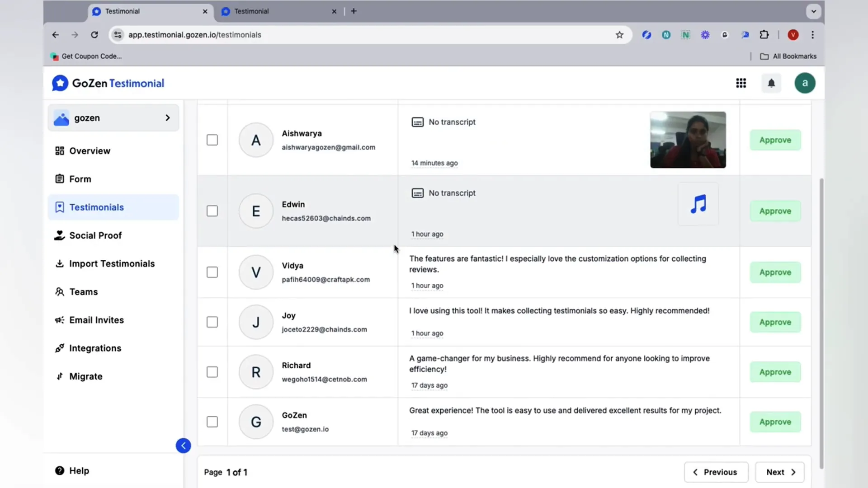Open All Bookmarks folder
This screenshot has width=868, height=488.
point(788,56)
